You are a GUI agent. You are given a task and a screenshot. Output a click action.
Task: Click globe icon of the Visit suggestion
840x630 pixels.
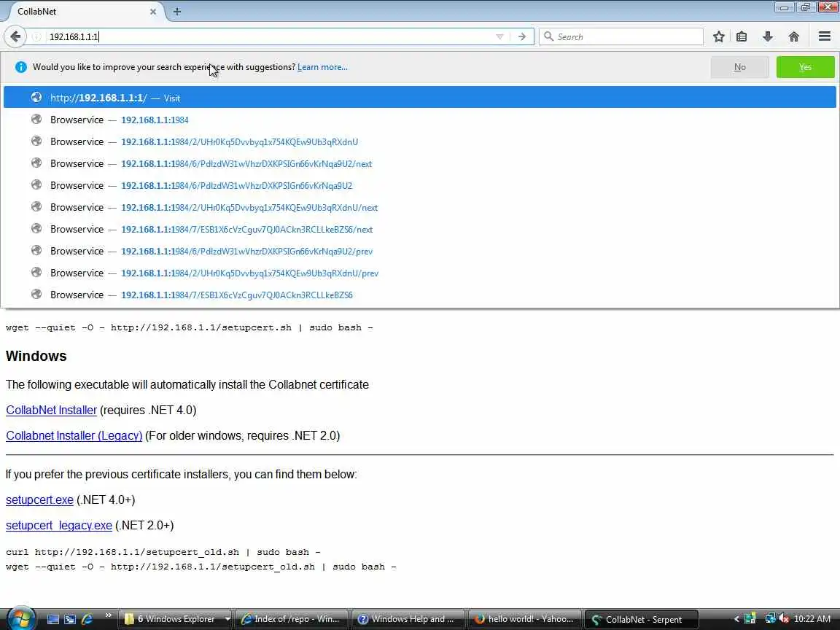click(x=36, y=97)
